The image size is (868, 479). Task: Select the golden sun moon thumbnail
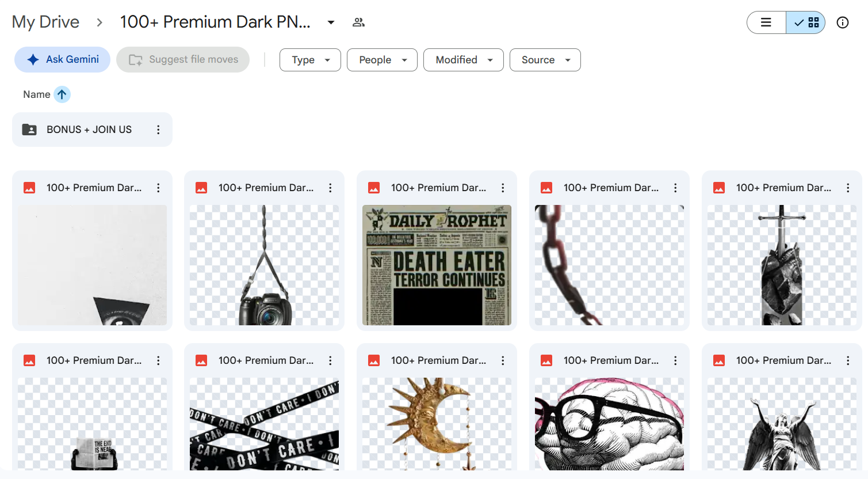pos(437,424)
